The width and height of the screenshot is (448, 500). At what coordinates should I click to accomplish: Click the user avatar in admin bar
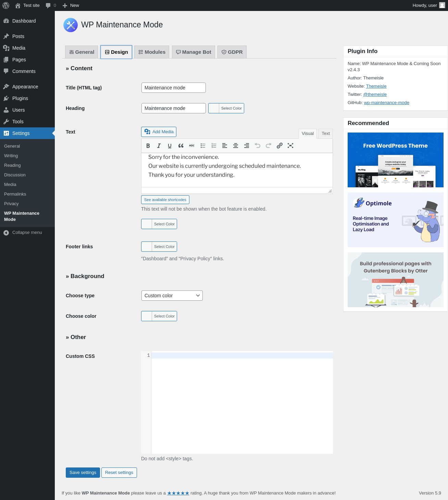point(442,5)
